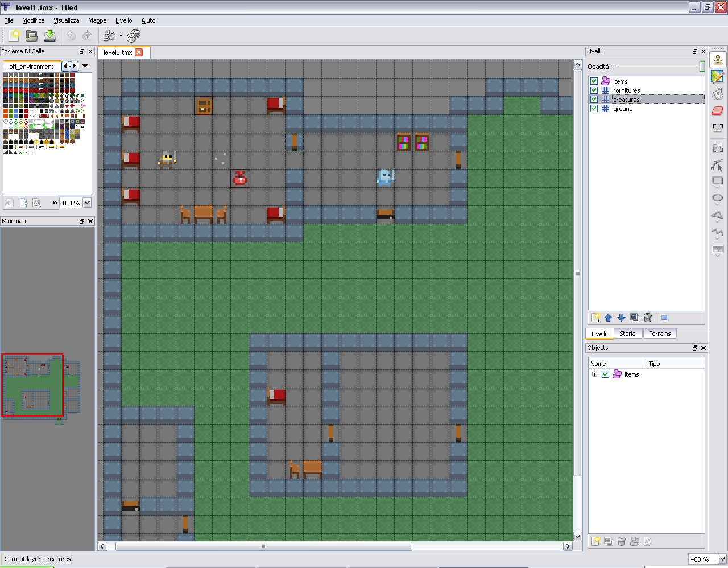728x568 pixels.
Task: Select the Eraser tool
Action: (718, 110)
